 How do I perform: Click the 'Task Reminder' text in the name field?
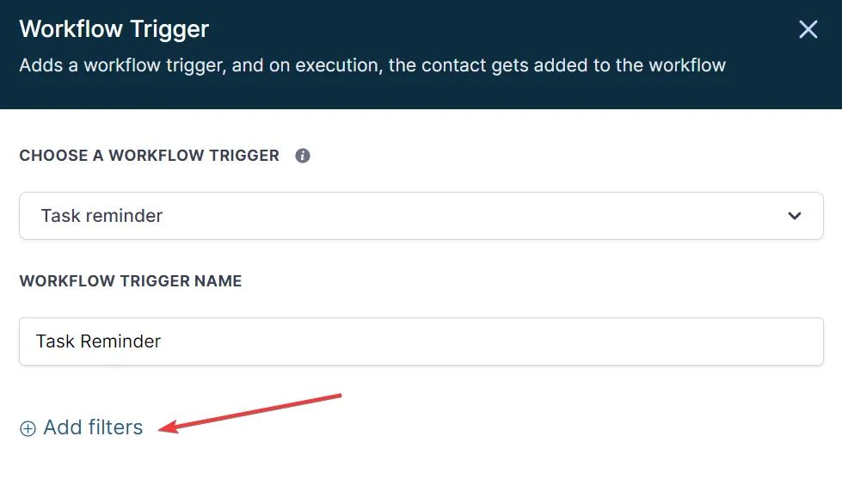click(98, 341)
